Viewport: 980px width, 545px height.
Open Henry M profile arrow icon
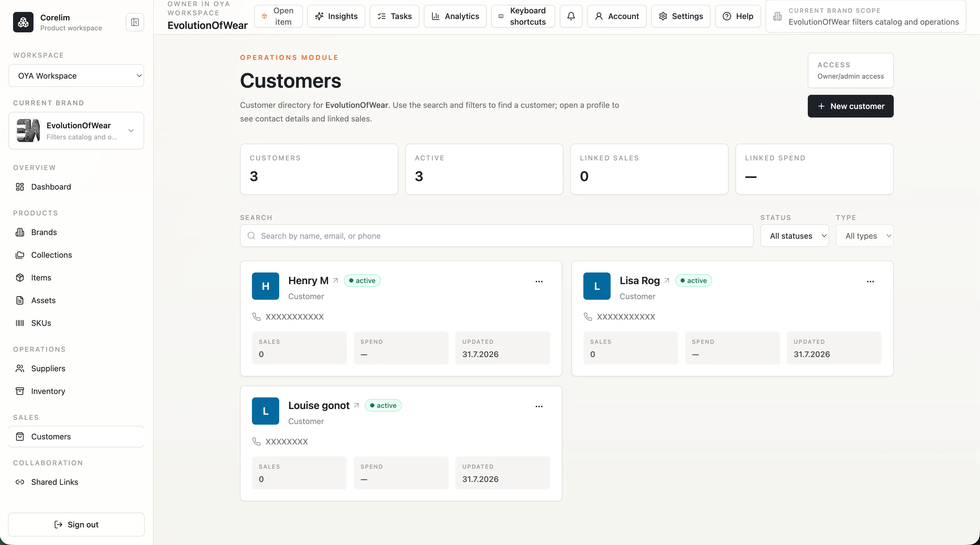335,280
